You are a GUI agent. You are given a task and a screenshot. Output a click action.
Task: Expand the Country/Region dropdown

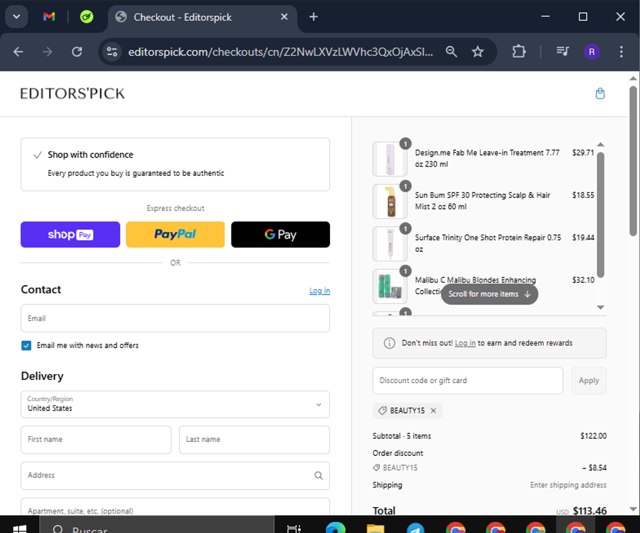pyautogui.click(x=175, y=404)
